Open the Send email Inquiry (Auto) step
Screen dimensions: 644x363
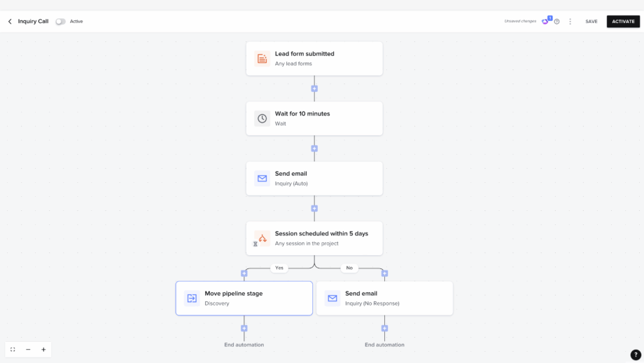[x=314, y=179]
